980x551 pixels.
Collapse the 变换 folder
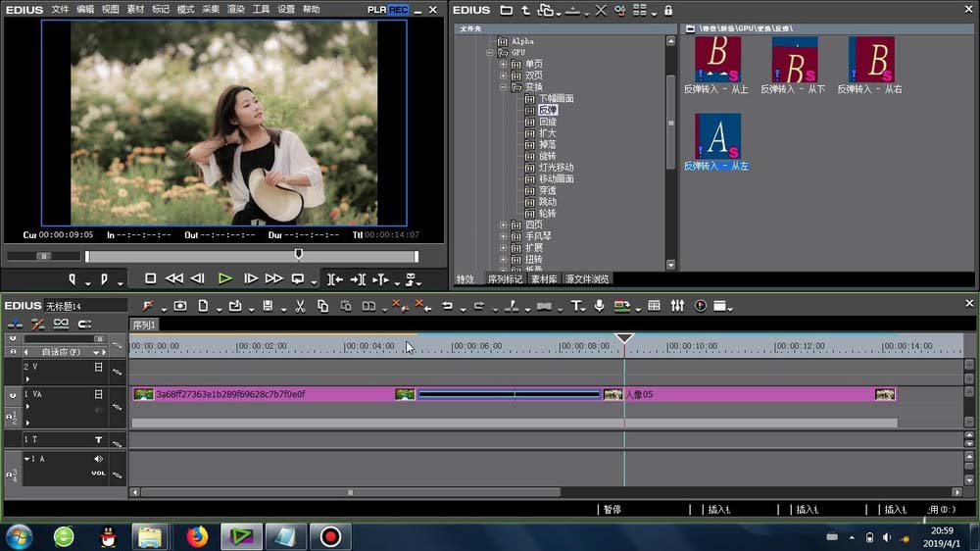pyautogui.click(x=503, y=87)
